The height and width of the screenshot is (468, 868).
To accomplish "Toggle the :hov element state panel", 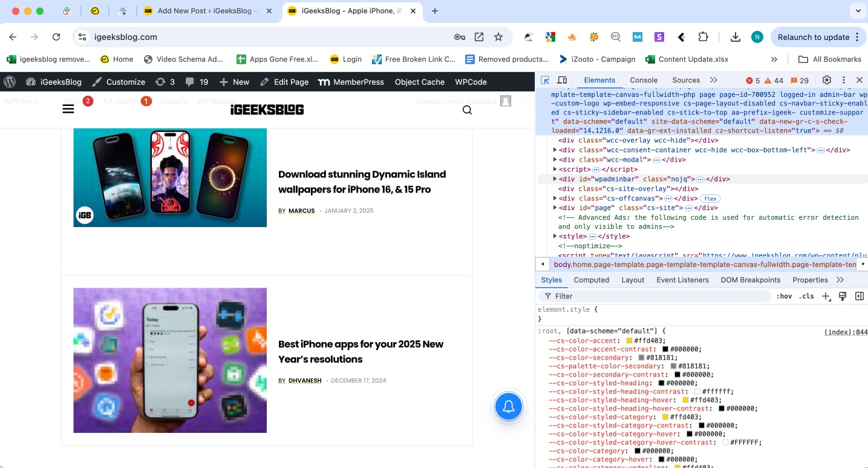I will [x=785, y=296].
